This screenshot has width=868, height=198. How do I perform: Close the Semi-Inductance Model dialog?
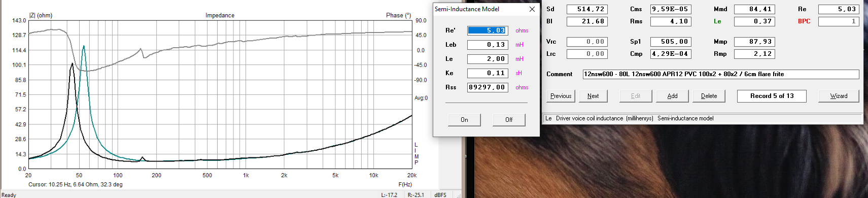pyautogui.click(x=532, y=9)
